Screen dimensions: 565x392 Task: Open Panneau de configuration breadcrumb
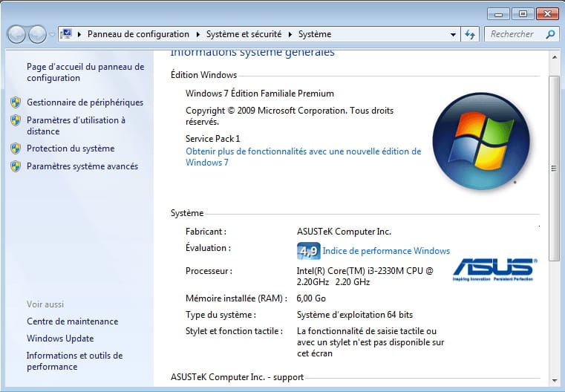click(x=138, y=34)
